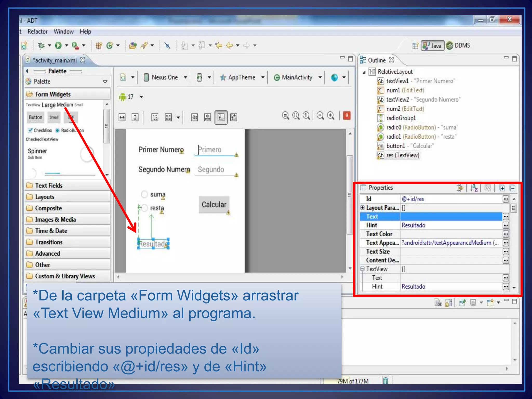Click the Button widget in palette
532x399 pixels.
click(35, 117)
